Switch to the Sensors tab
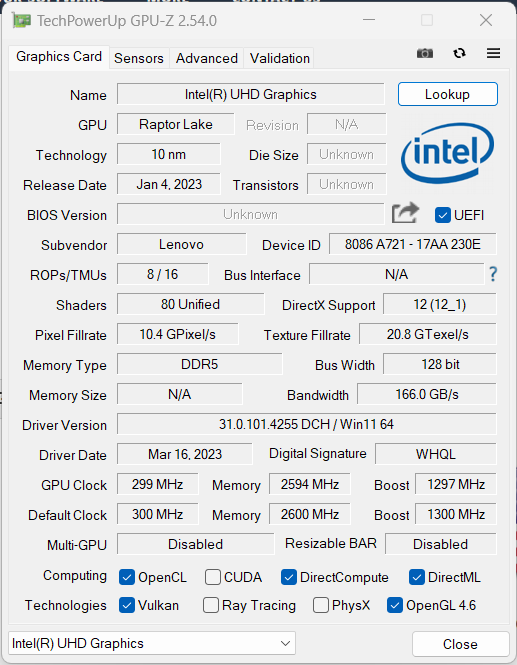This screenshot has height=665, width=517. pyautogui.click(x=139, y=58)
